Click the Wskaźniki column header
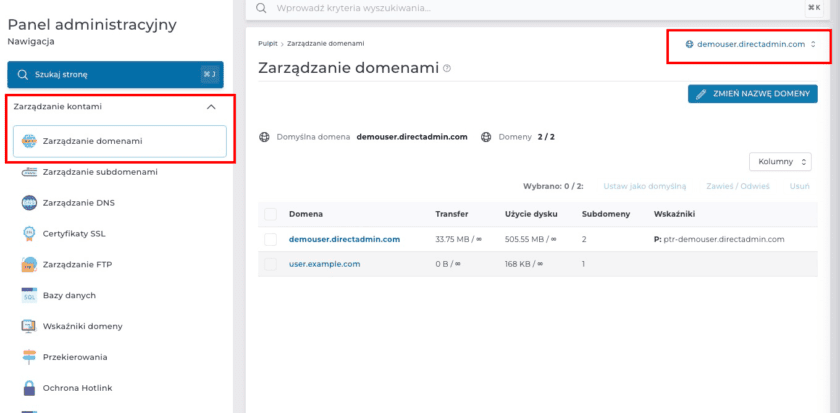840x413 pixels. click(x=674, y=214)
